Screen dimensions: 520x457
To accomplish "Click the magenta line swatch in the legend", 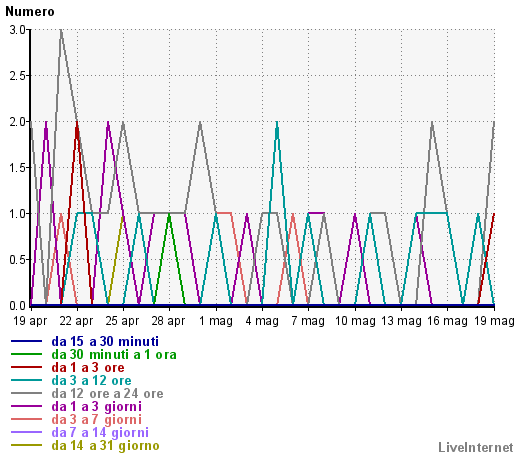I will point(26,406).
